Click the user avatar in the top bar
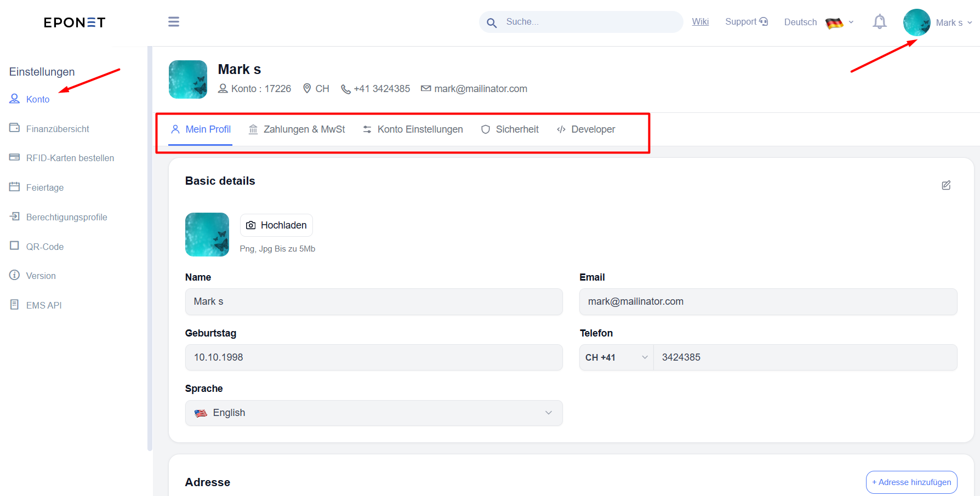 coord(916,22)
